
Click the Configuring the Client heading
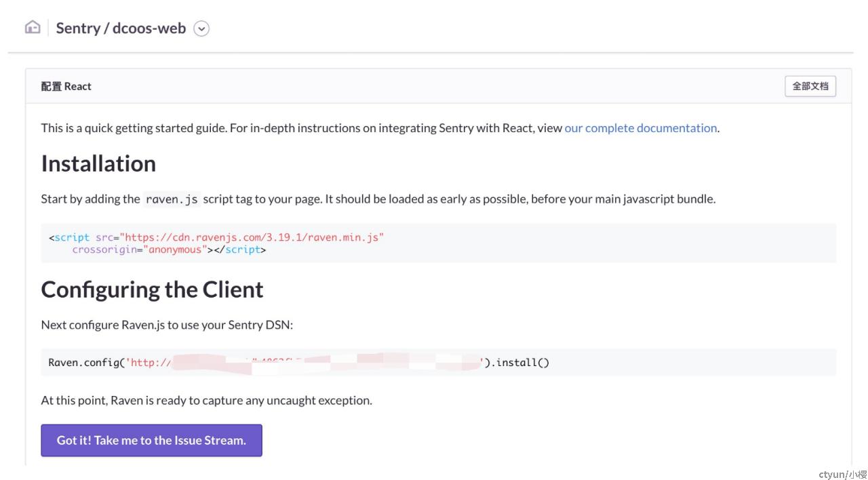[x=152, y=289]
